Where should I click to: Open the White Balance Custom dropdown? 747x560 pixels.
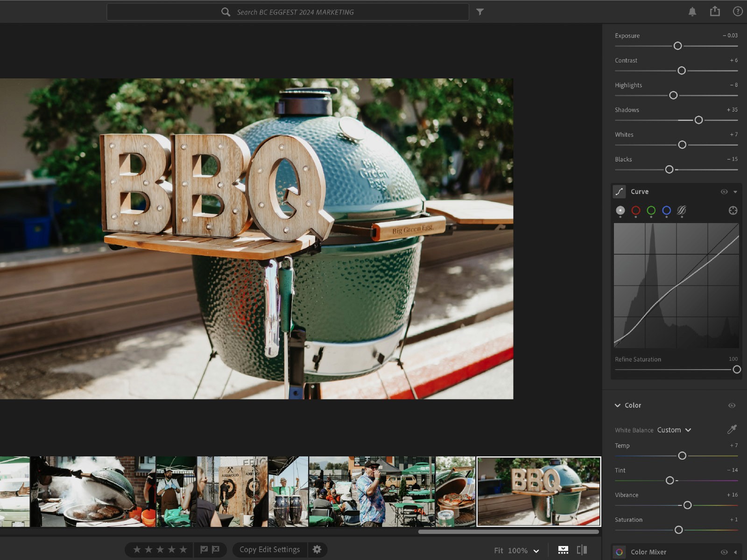pyautogui.click(x=674, y=430)
